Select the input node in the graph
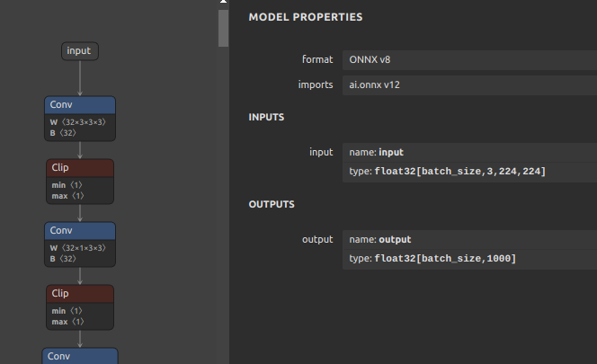The width and height of the screenshot is (597, 364). 80,51
